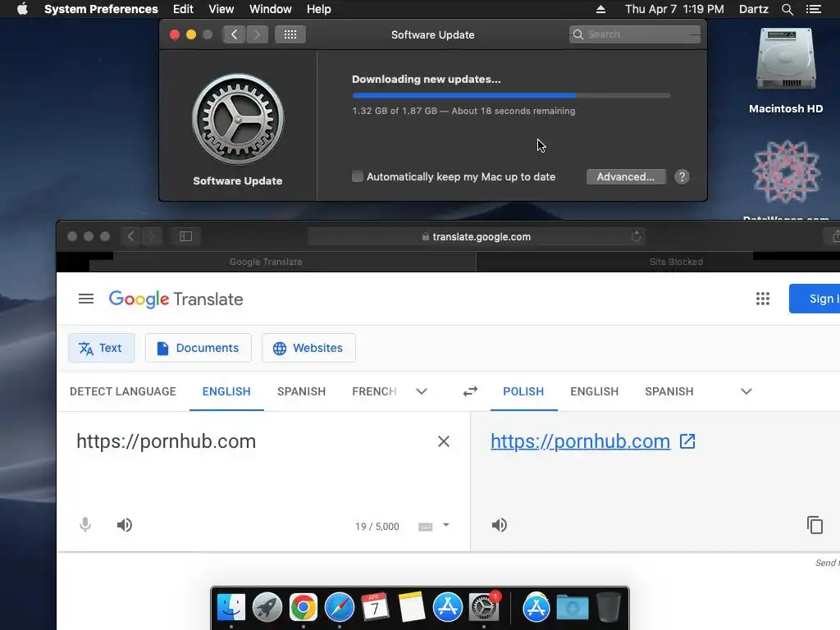This screenshot has height=630, width=840.
Task: Open Google apps grid
Action: [x=762, y=299]
